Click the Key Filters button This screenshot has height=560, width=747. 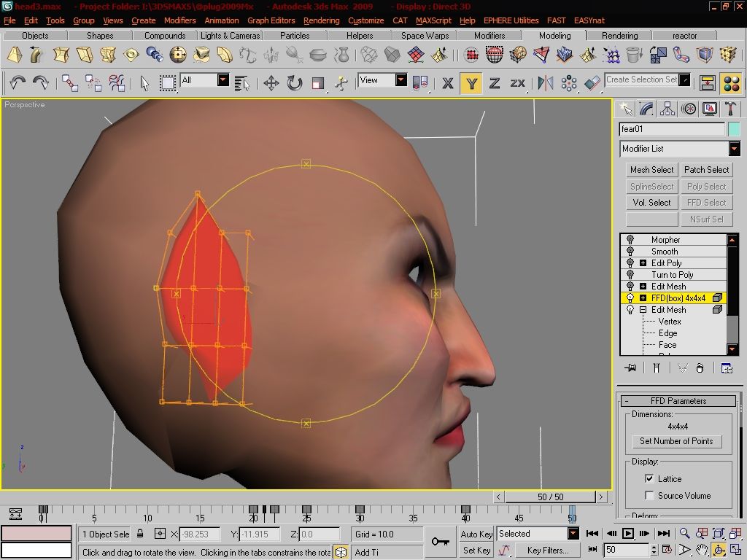(547, 550)
